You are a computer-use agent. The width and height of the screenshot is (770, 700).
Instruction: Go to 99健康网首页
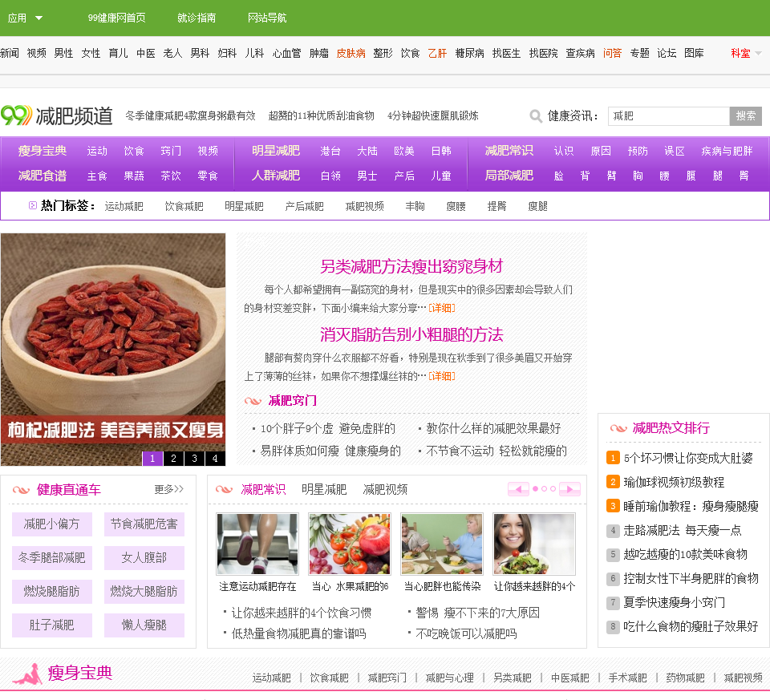coord(116,18)
